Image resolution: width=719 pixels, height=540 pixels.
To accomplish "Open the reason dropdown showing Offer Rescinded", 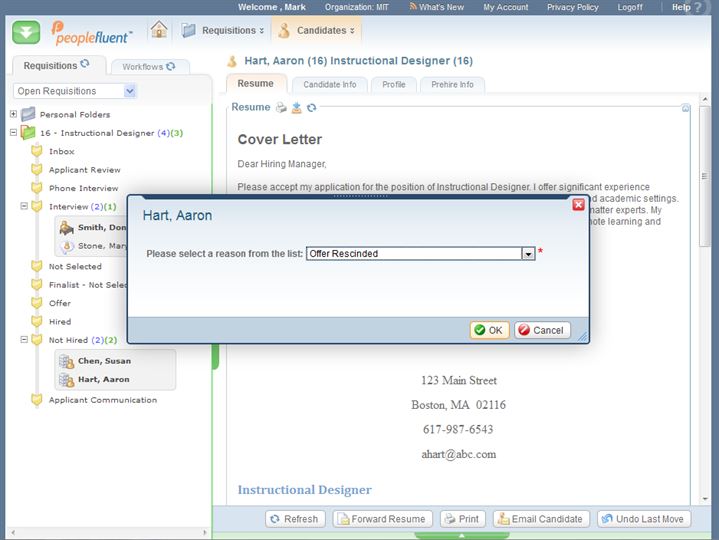I will point(528,254).
